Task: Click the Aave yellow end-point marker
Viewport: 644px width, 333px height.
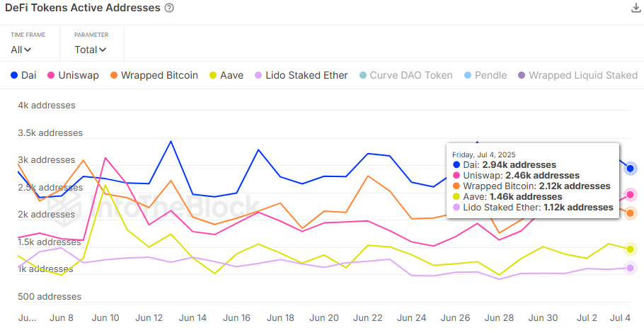Action: [630, 249]
